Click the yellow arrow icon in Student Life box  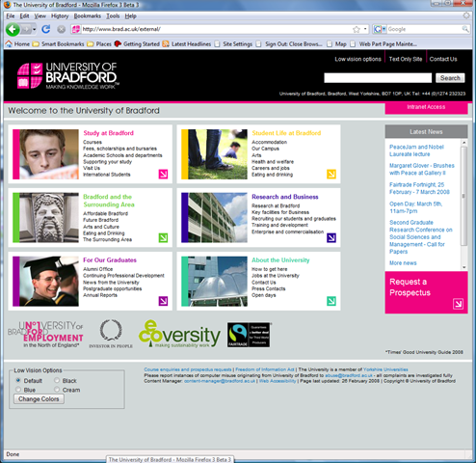point(331,174)
